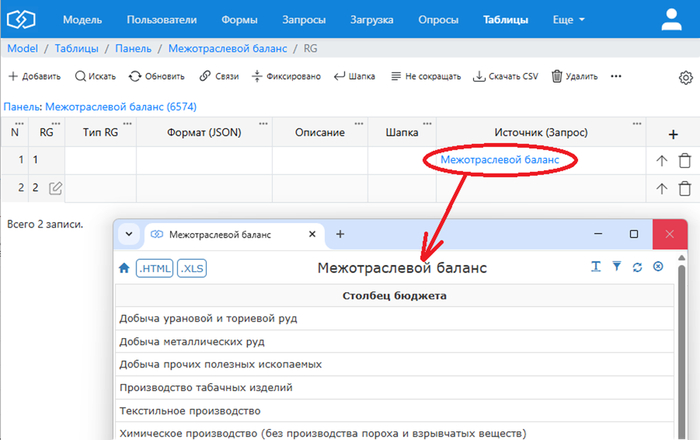700x440 pixels.
Task: Add a column with the plus icon
Action: [672, 134]
